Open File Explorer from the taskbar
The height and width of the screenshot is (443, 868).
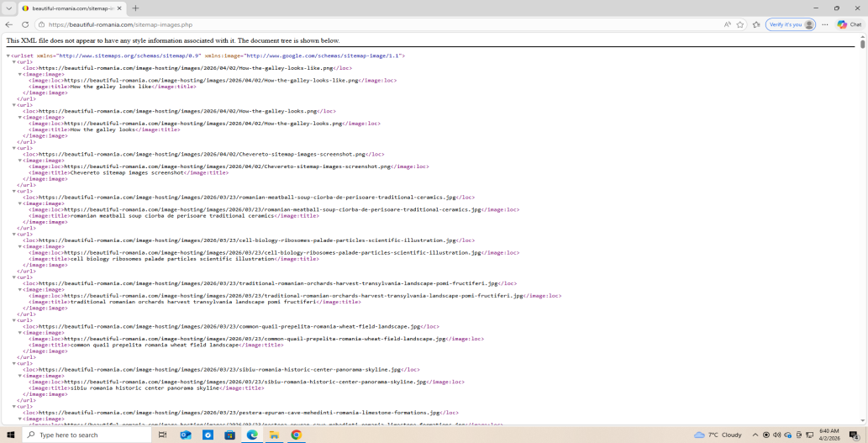274,435
